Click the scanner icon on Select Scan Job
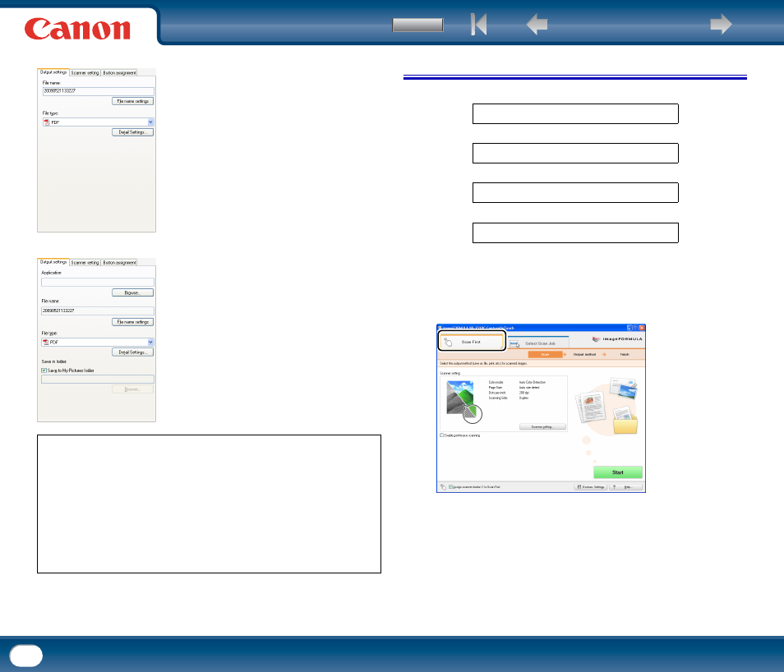 [514, 344]
